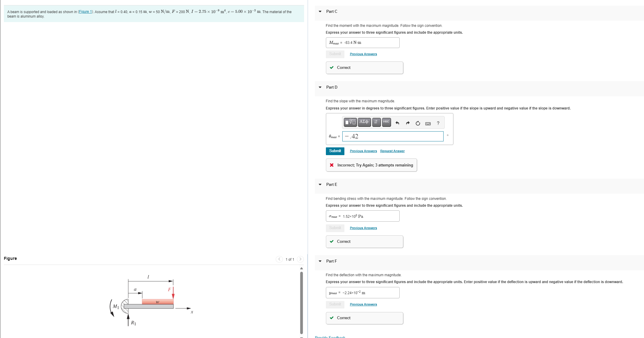Click Request Answer in Part D
Screen dimensions: 644x338
coord(392,151)
